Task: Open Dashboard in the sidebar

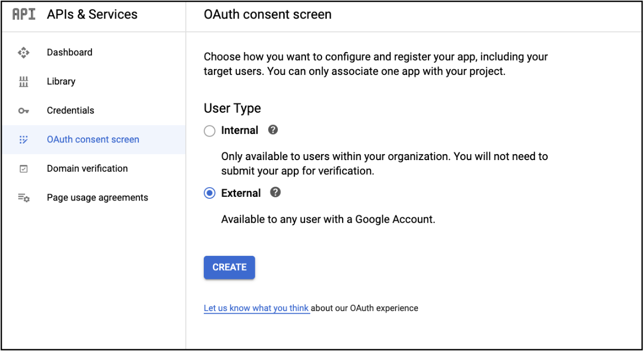Action: (94, 52)
